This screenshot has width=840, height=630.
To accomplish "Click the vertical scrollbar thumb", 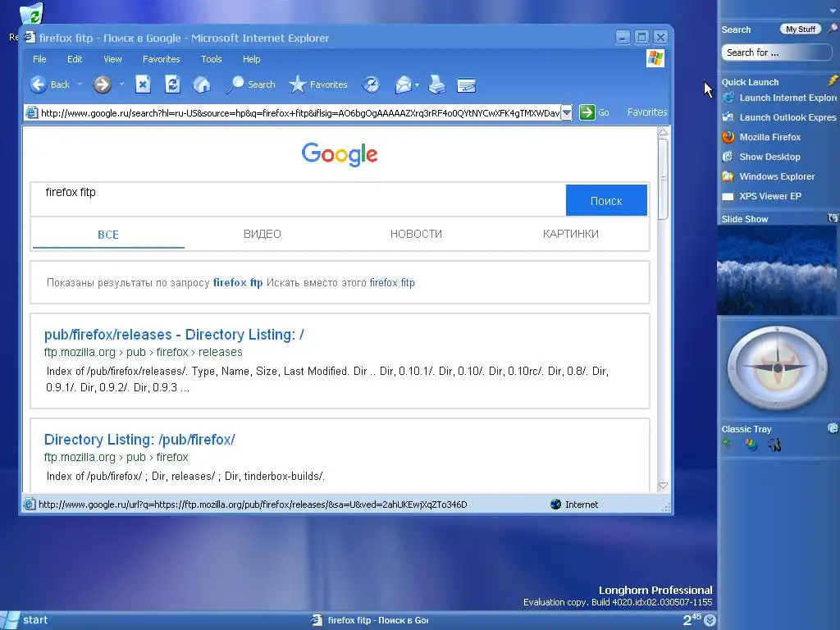I will (x=663, y=179).
